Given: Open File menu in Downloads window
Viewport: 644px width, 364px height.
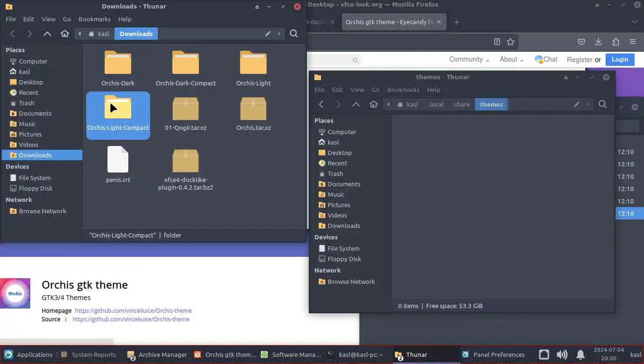Looking at the screenshot, I should point(10,19).
